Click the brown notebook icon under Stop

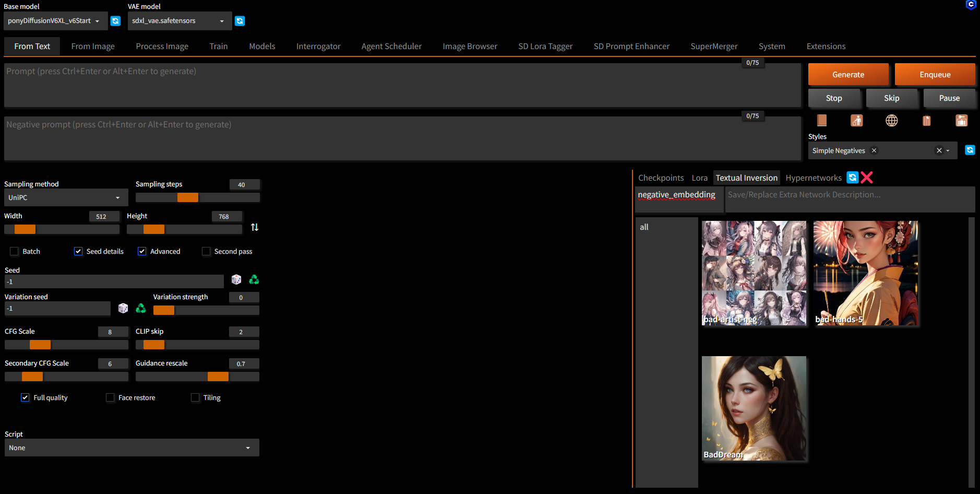[x=822, y=121]
